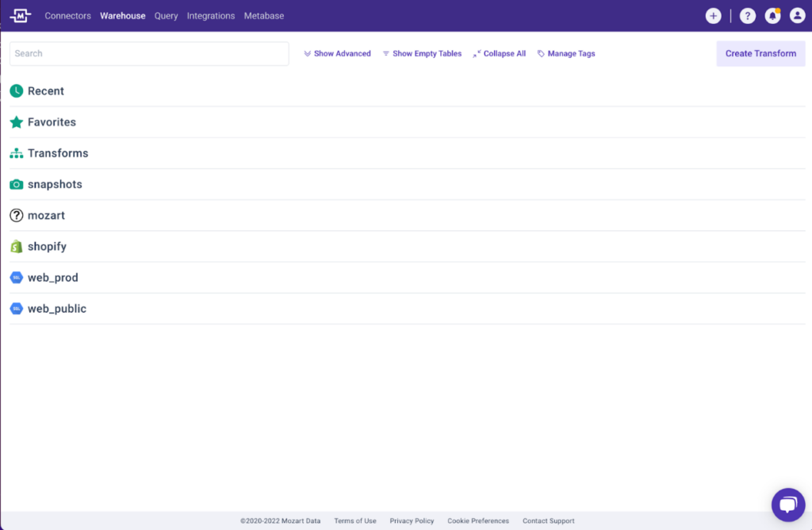Image resolution: width=812 pixels, height=530 pixels.
Task: Click the Create Transform button
Action: coord(760,53)
